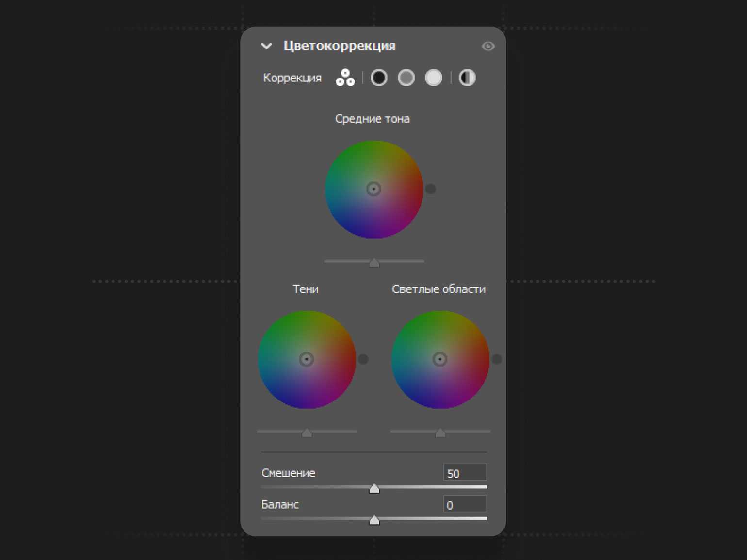
Task: Select the Midtones adjustment circle icon
Action: pos(406,78)
